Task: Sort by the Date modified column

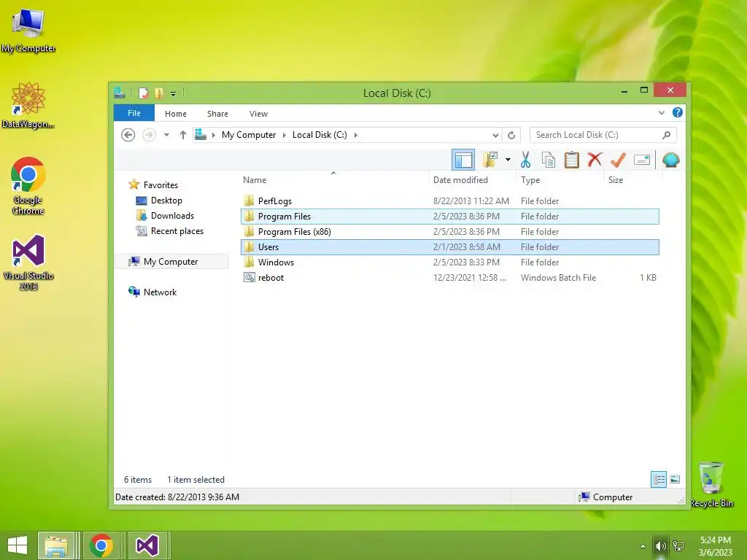Action: [x=472, y=180]
